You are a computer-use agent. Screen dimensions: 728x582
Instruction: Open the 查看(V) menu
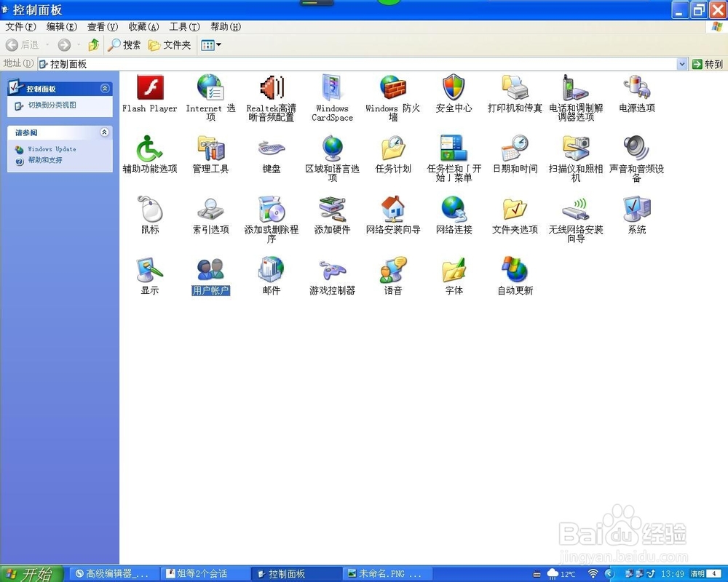(103, 27)
